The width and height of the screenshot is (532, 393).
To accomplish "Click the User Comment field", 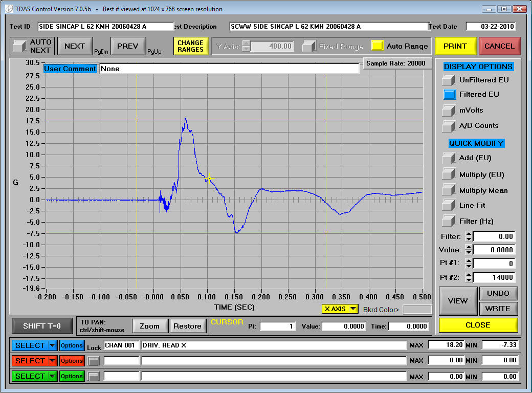I will 230,69.
